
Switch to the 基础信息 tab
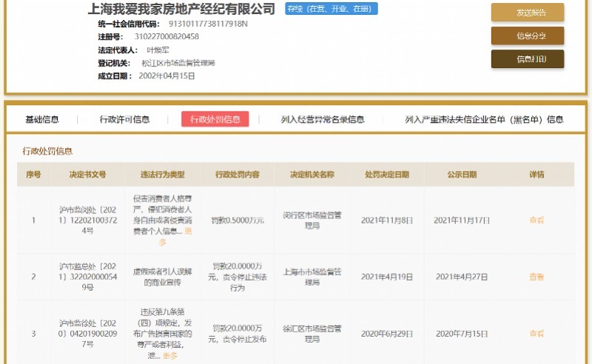point(42,119)
